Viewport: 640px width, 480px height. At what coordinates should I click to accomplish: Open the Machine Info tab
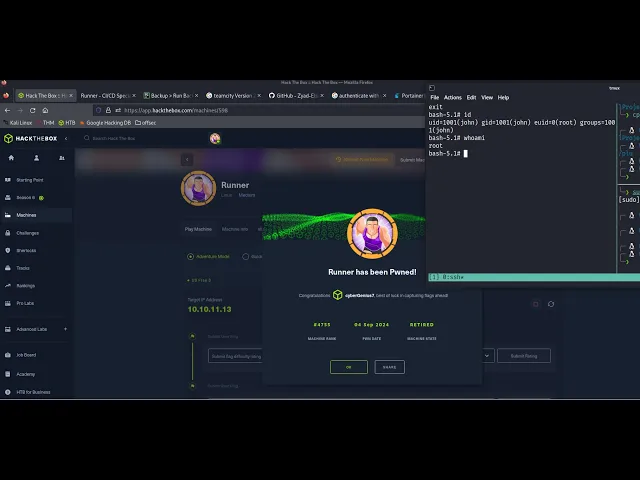tap(235, 229)
